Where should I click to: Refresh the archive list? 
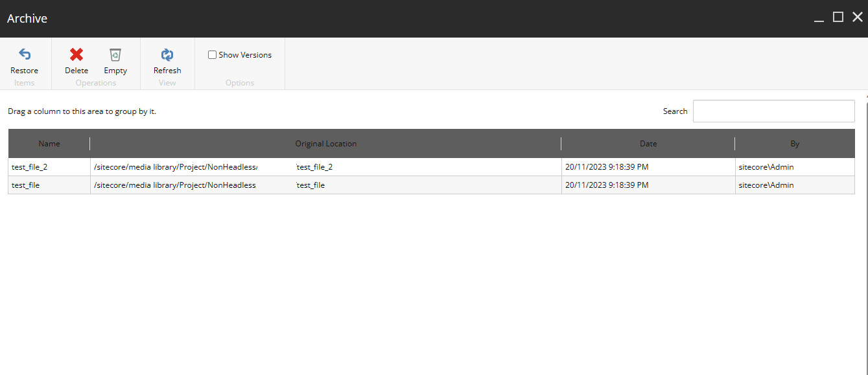pos(167,54)
